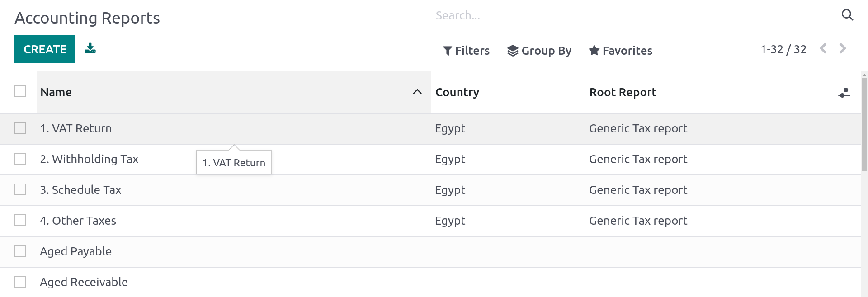Open the 3. Schedule Tax report
This screenshot has height=297, width=868.
pos(80,190)
